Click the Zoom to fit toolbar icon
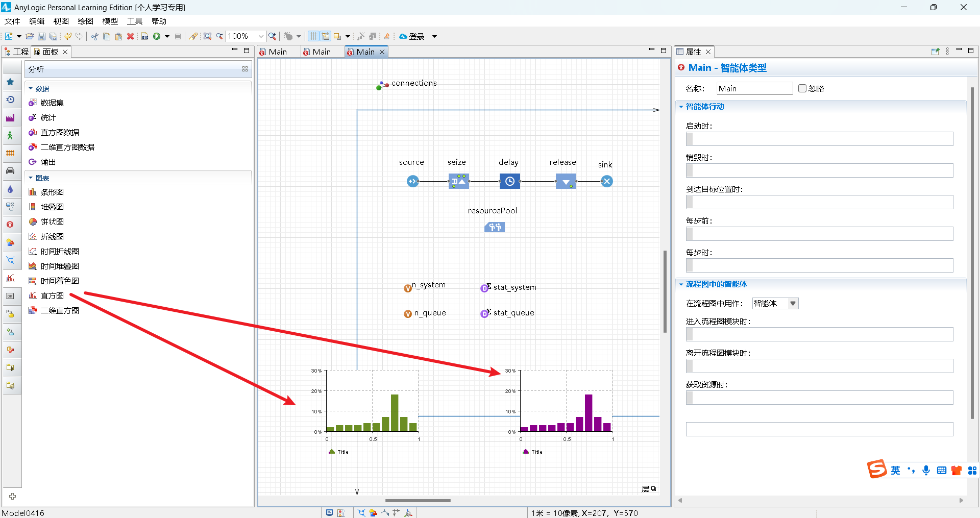The width and height of the screenshot is (980, 518). pyautogui.click(x=207, y=36)
